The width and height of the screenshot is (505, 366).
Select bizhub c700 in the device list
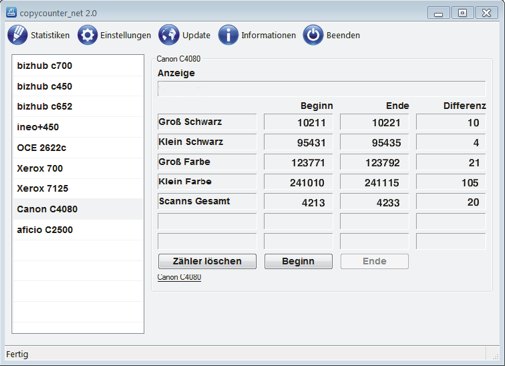[x=78, y=66]
